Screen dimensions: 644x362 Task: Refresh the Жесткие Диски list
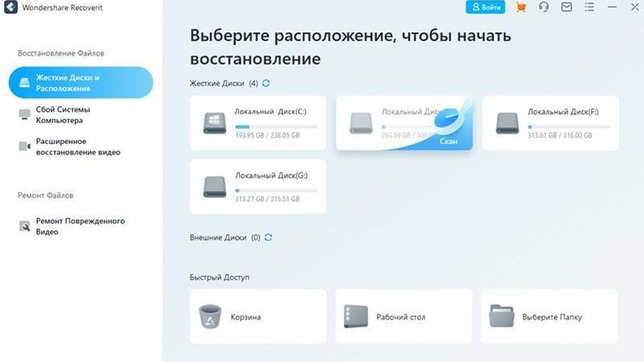(x=266, y=84)
